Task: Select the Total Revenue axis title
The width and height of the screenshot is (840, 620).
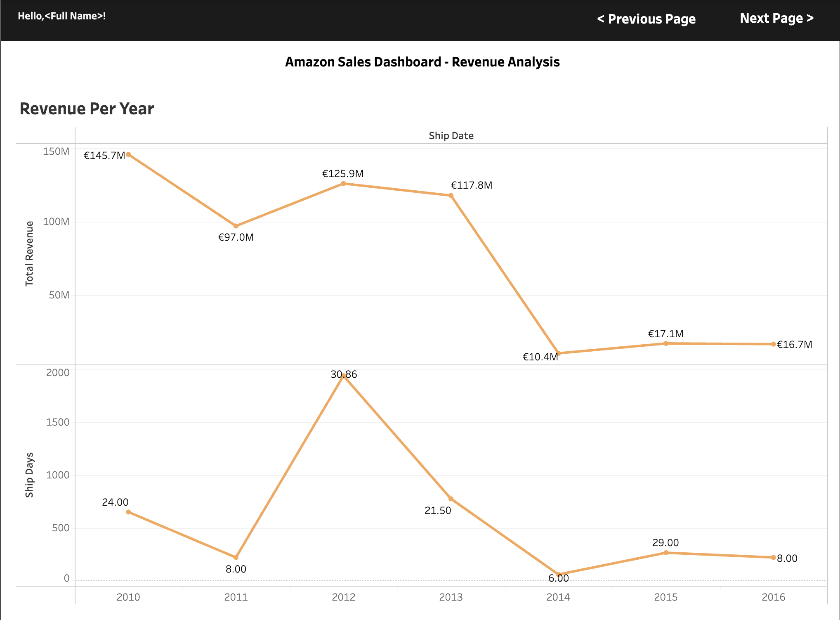Action: pos(29,253)
